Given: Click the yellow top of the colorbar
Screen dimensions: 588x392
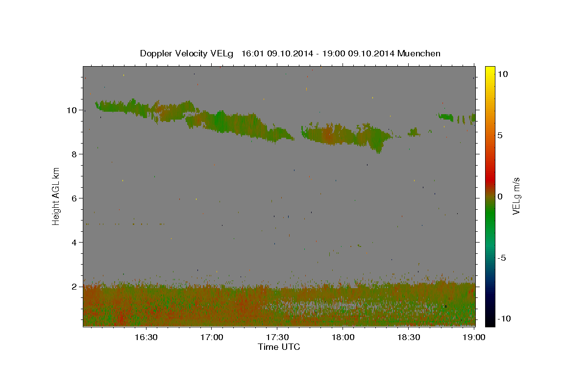Looking at the screenshot, I should tap(490, 71).
